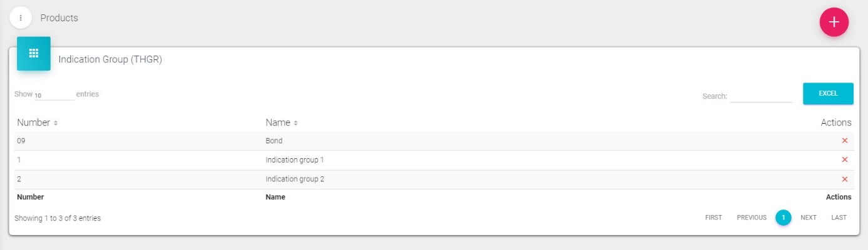Image resolution: width=868 pixels, height=250 pixels.
Task: Click the teal grid icon tile
Action: (34, 54)
